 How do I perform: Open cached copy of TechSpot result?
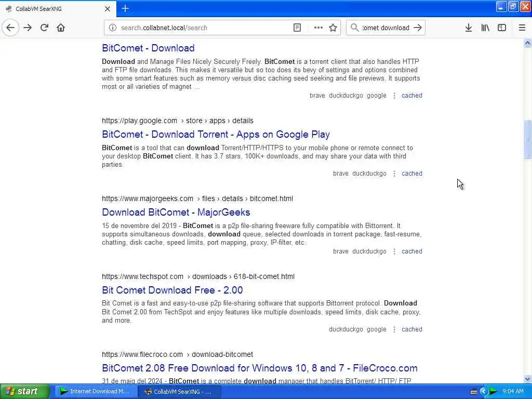point(412,329)
